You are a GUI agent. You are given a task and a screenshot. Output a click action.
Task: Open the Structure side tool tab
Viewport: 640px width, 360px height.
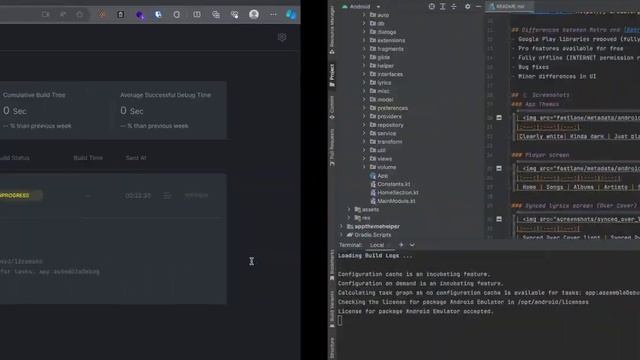[332, 348]
